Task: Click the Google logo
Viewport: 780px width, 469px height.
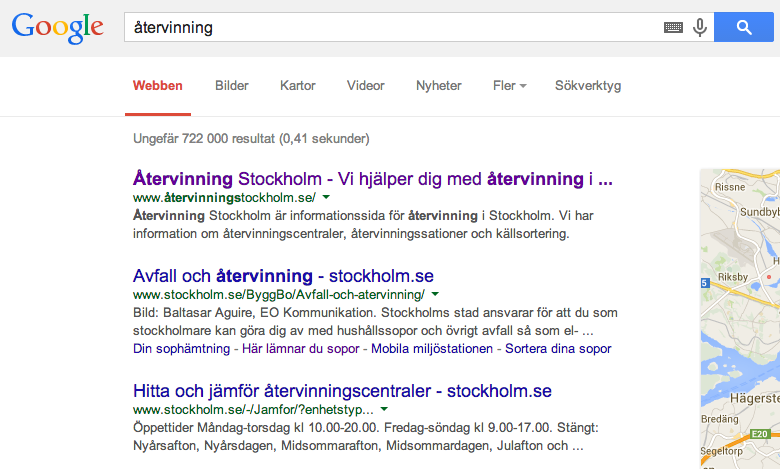Action: (58, 28)
